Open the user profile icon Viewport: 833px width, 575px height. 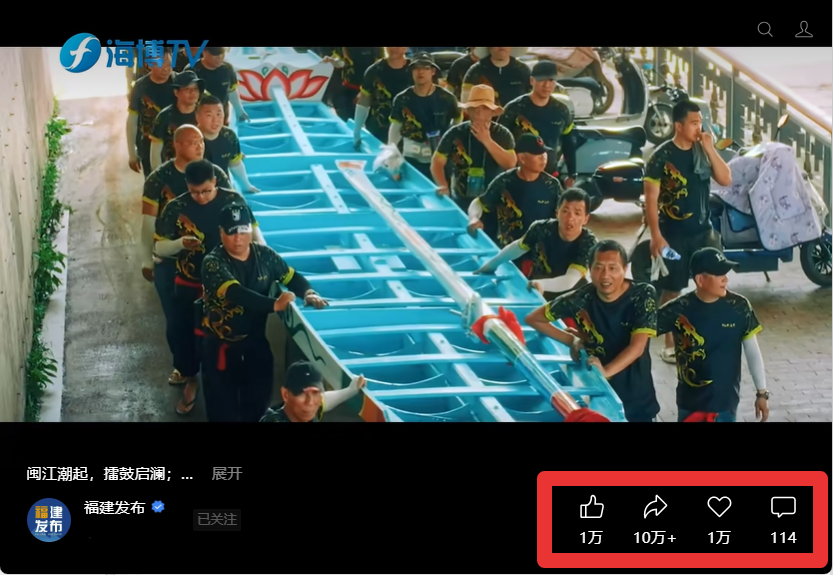click(x=804, y=29)
